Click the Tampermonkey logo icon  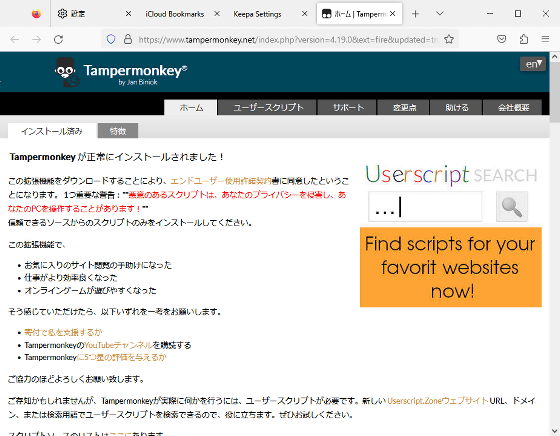pos(66,73)
